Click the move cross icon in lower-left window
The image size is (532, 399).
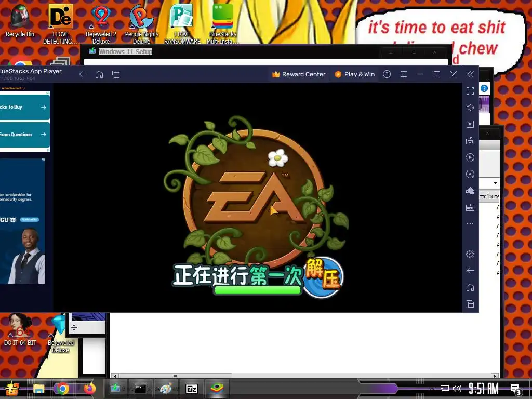click(74, 327)
